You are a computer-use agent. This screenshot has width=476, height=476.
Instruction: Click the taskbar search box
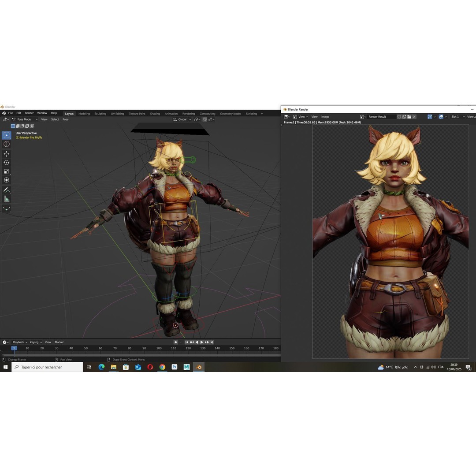pyautogui.click(x=47, y=367)
